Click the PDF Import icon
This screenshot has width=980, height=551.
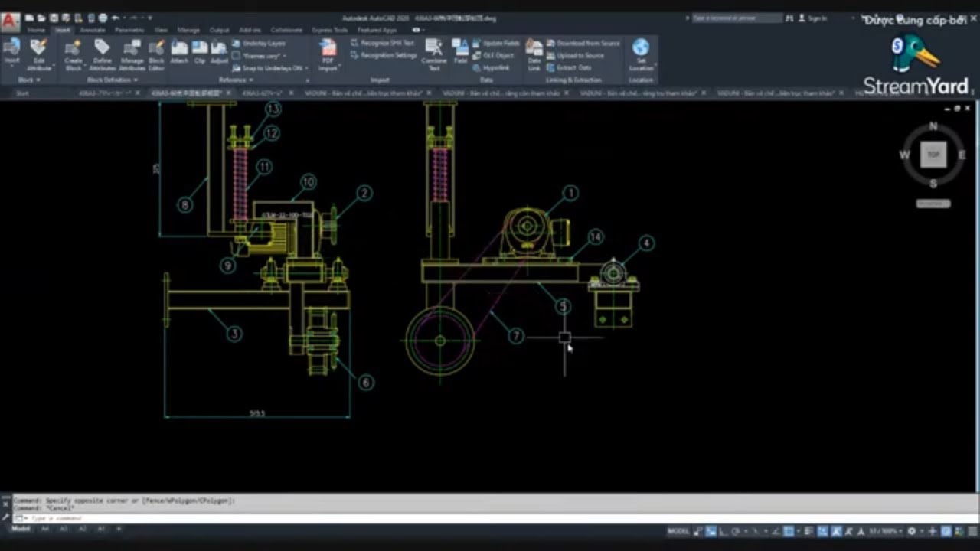point(328,48)
